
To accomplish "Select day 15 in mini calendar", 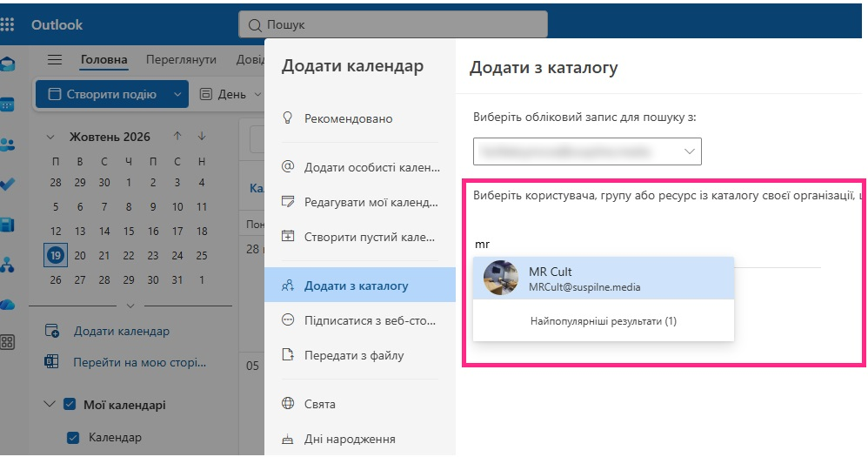I will (129, 231).
